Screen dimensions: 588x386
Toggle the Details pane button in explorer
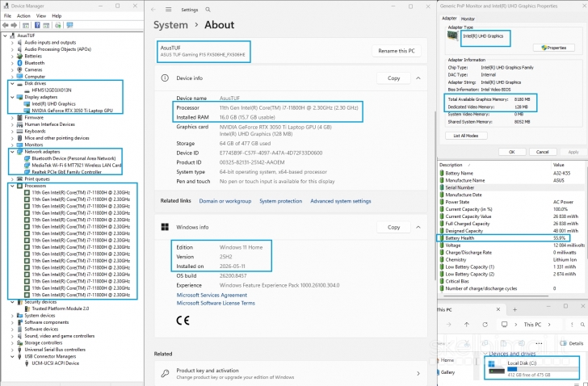click(x=572, y=343)
